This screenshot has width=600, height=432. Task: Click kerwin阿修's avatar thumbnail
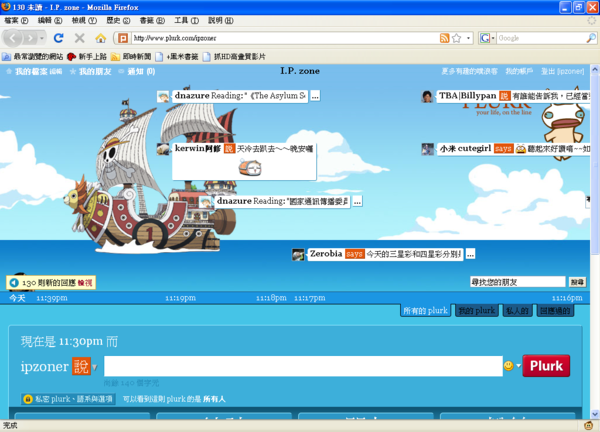click(163, 149)
